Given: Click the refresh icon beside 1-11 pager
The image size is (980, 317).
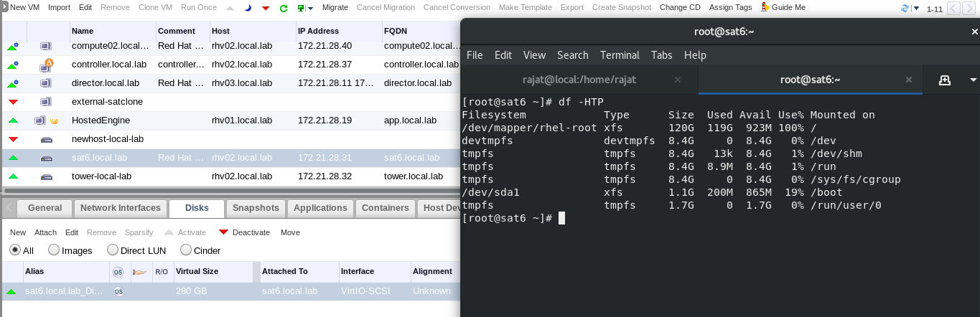Looking at the screenshot, I should tap(905, 9).
